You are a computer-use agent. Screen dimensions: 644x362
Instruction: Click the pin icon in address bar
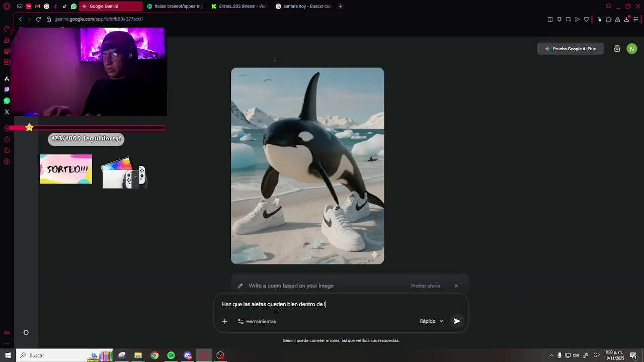pyautogui.click(x=559, y=20)
